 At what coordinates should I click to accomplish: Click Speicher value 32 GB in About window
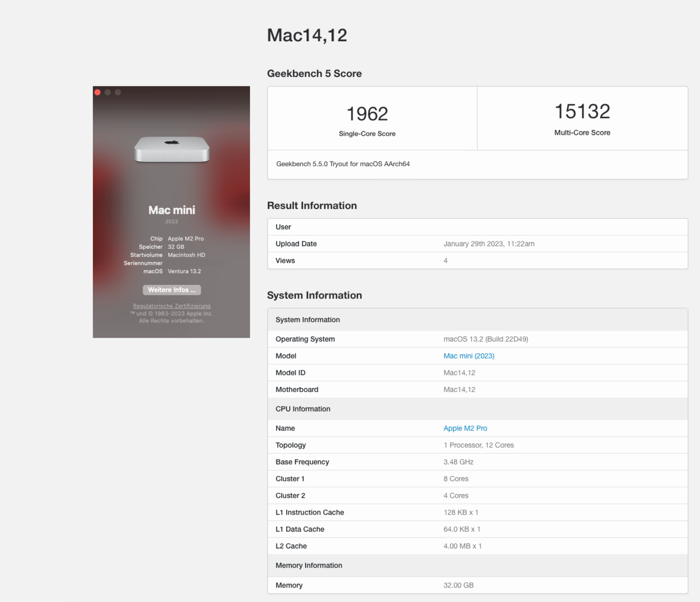176,247
